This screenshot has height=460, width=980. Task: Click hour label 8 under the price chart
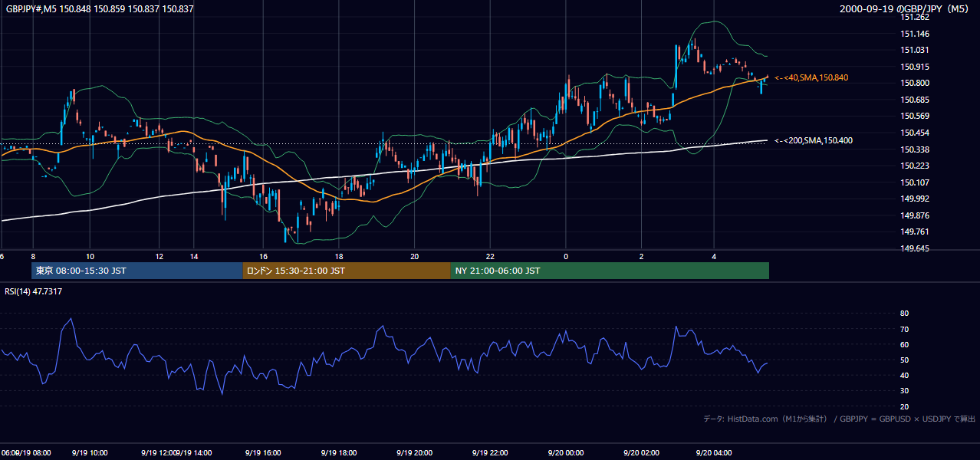pos(33,256)
